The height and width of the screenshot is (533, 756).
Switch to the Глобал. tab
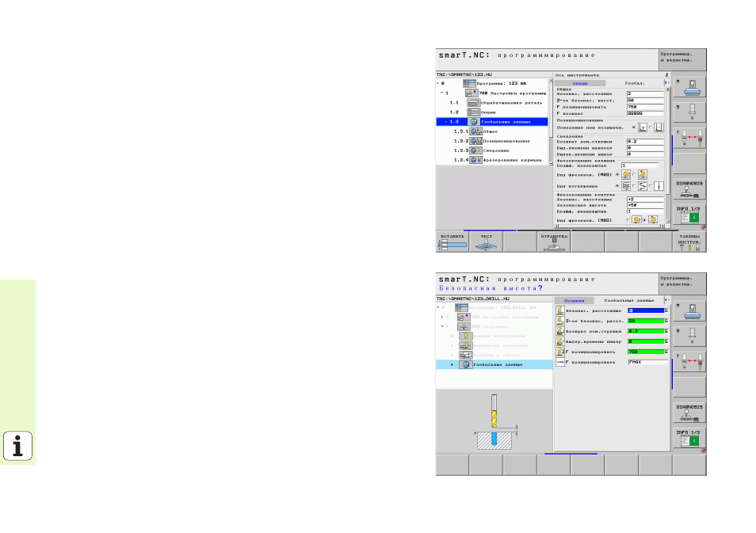coord(635,83)
